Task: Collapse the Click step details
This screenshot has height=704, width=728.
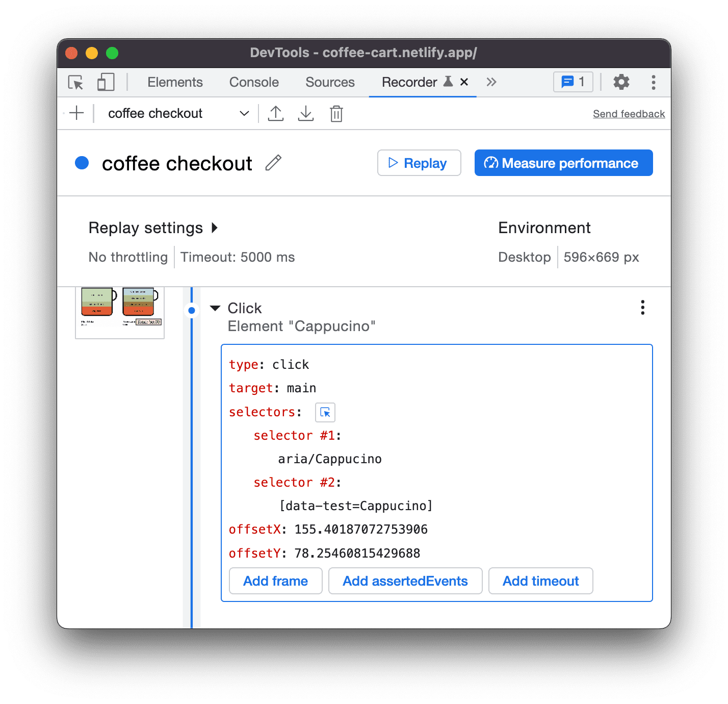Action: click(x=216, y=308)
